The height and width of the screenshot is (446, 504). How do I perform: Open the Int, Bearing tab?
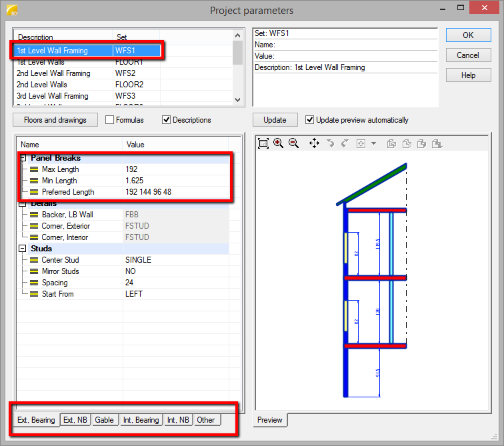click(141, 420)
